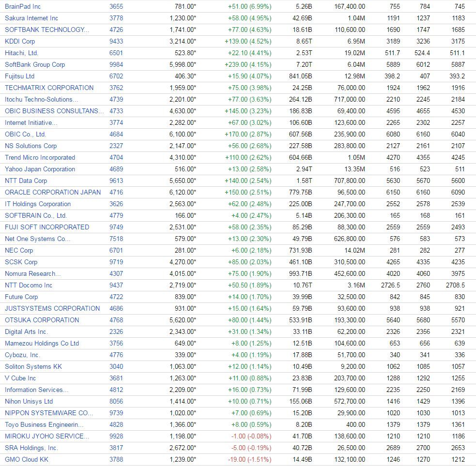Click market cap 8.65T value
The image size is (476, 467).
point(304,41)
